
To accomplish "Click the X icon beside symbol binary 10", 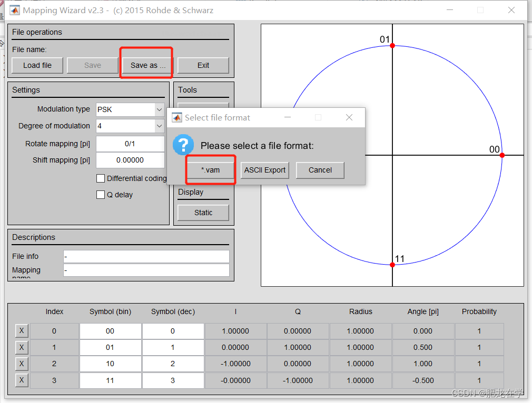I will pyautogui.click(x=22, y=364).
